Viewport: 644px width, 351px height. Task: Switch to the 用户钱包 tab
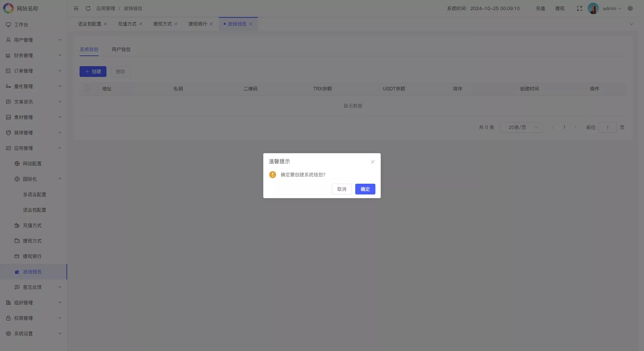click(x=121, y=49)
